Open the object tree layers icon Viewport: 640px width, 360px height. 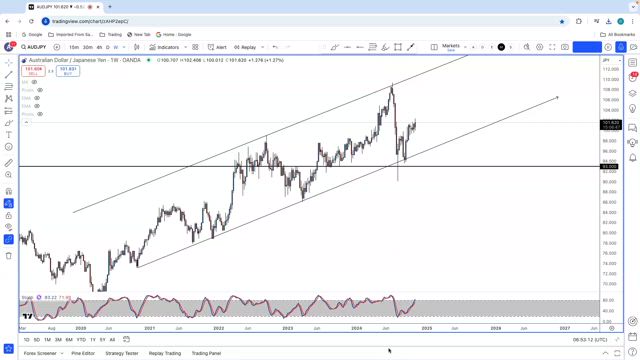pos(633,93)
